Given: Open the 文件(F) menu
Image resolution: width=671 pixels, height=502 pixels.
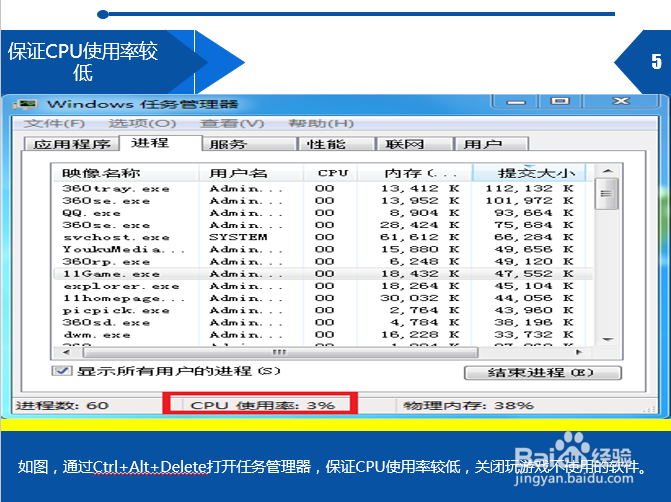Looking at the screenshot, I should 54,124.
